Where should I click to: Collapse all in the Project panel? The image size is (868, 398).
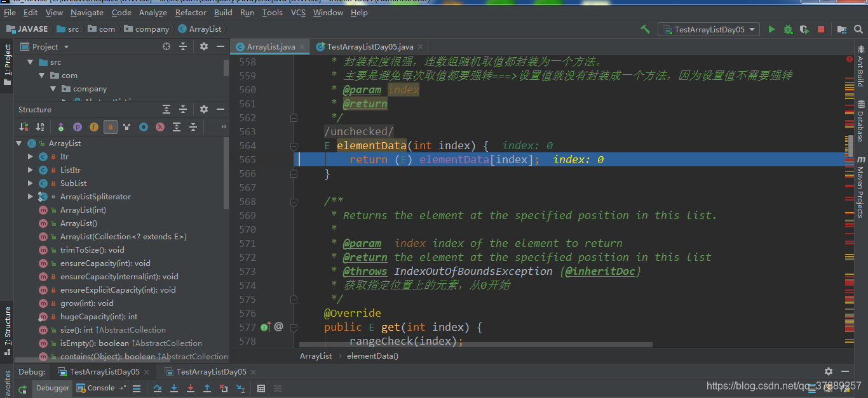pos(183,46)
